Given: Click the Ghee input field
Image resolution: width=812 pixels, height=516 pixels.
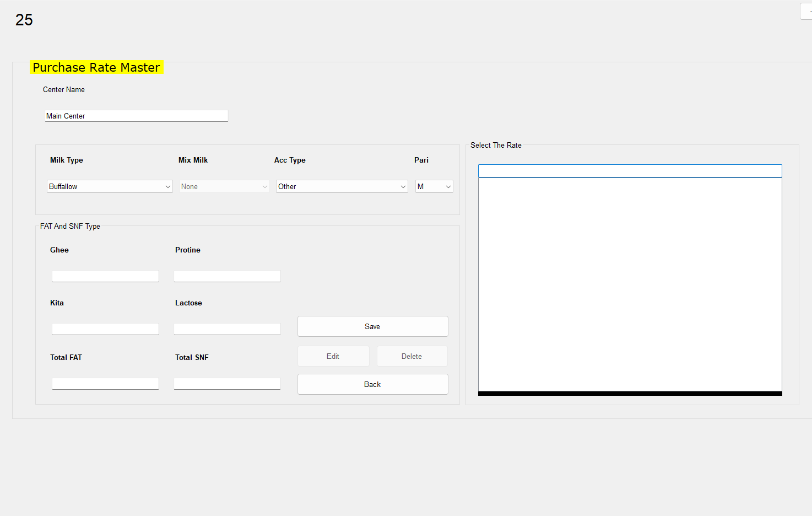Looking at the screenshot, I should (x=105, y=276).
